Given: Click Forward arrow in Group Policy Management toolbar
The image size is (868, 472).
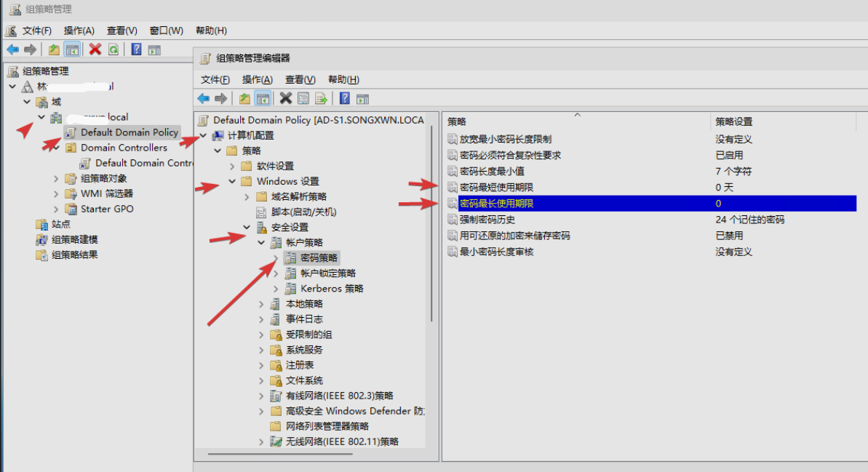Looking at the screenshot, I should click(31, 49).
